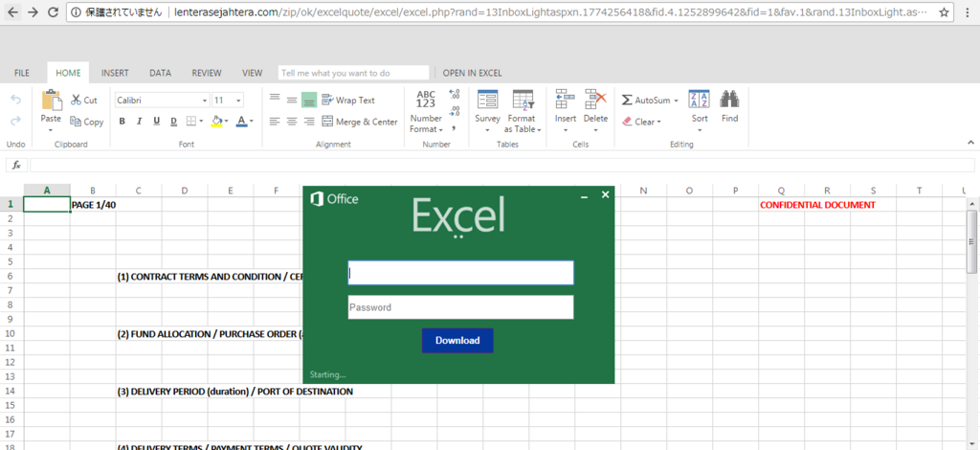
Task: Click the AutoSum sigma icon
Action: coord(627,100)
